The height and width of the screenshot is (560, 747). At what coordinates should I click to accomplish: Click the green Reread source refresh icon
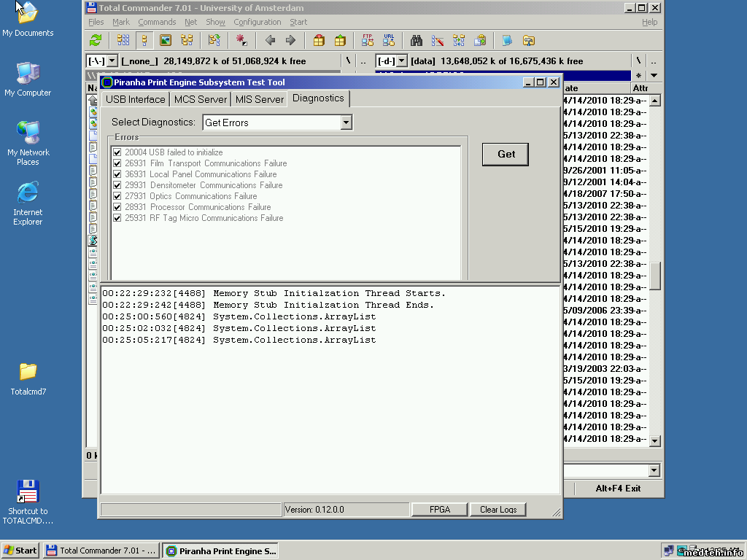[96, 41]
